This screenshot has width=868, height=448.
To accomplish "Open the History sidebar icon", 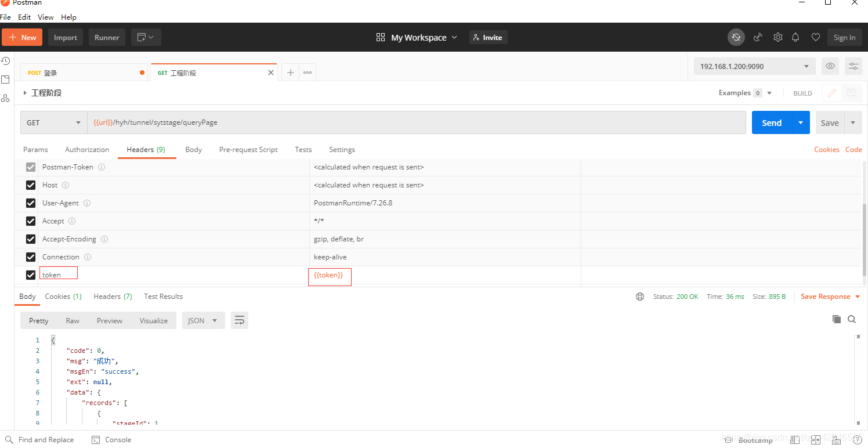I will (5, 61).
